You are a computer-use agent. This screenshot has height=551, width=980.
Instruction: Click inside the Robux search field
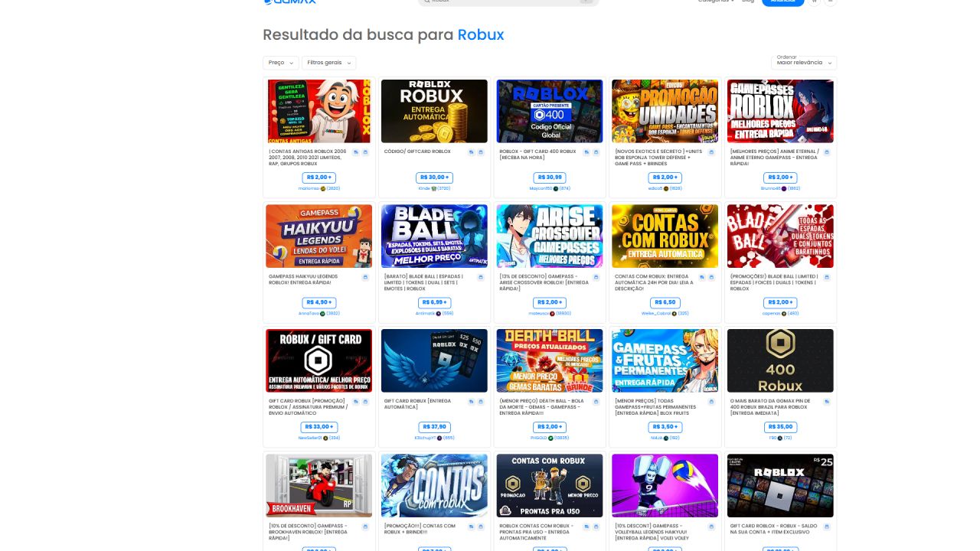coord(498,2)
